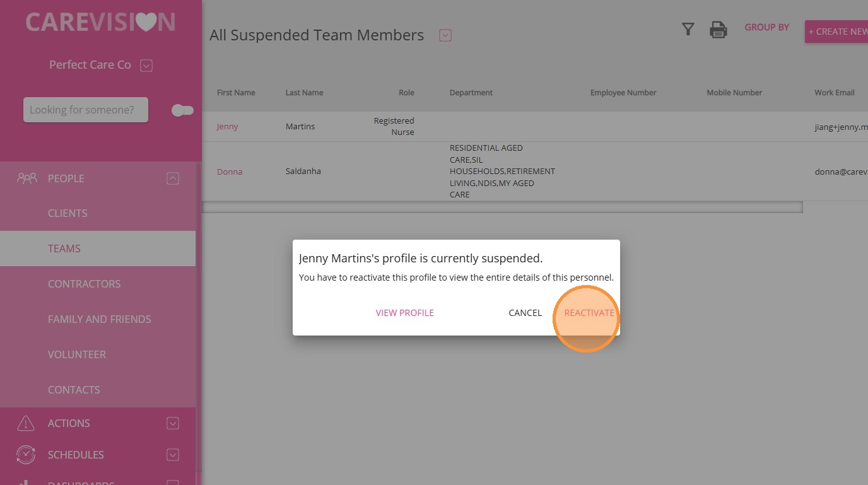The image size is (868, 485).
Task: Click the Schedules clock icon
Action: tap(26, 455)
